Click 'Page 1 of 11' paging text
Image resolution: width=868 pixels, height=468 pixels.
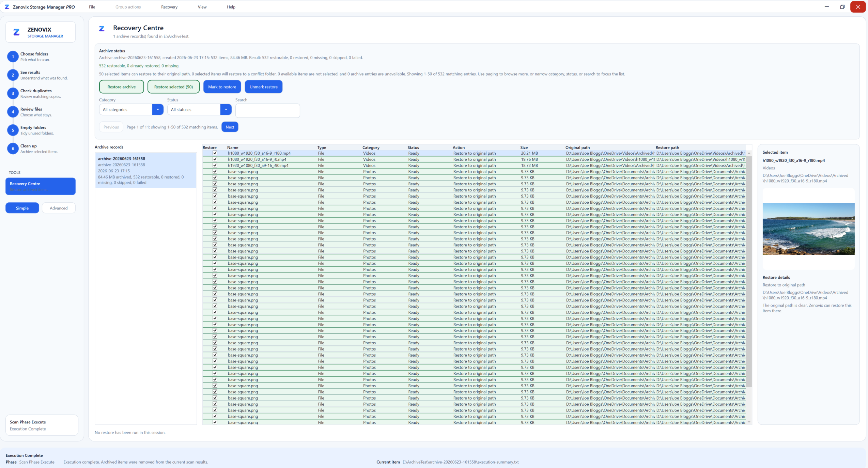(x=172, y=127)
